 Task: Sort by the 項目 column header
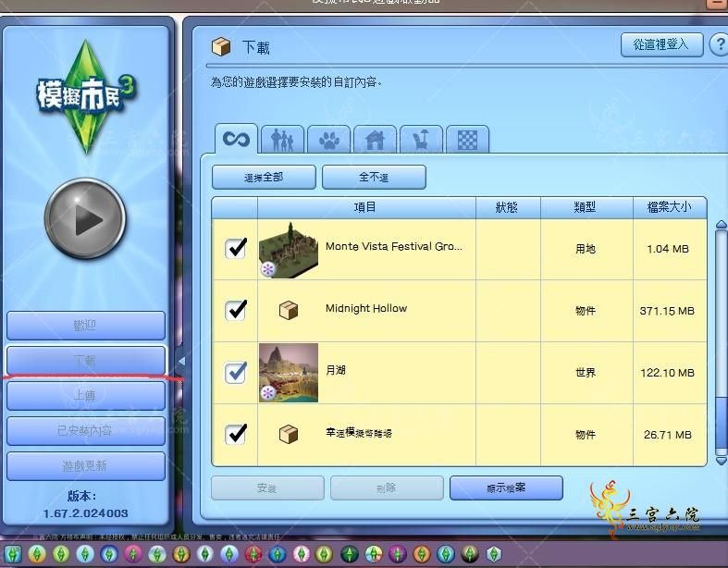(x=366, y=207)
